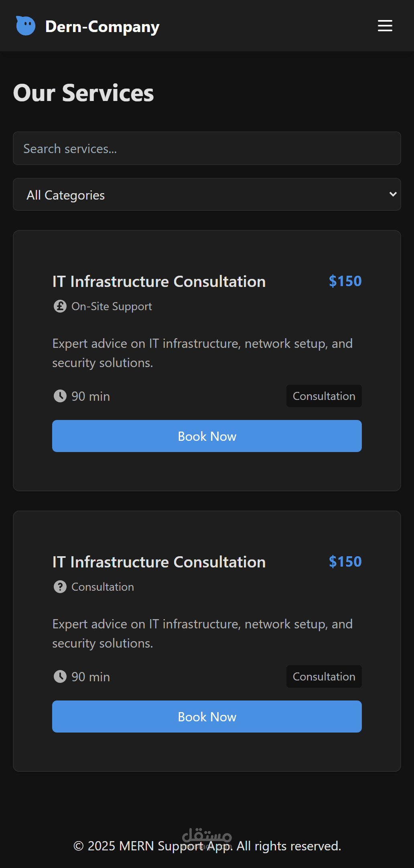Click the pound icon beside On-Site Support
Viewport: 414px width, 868px height.
point(60,307)
